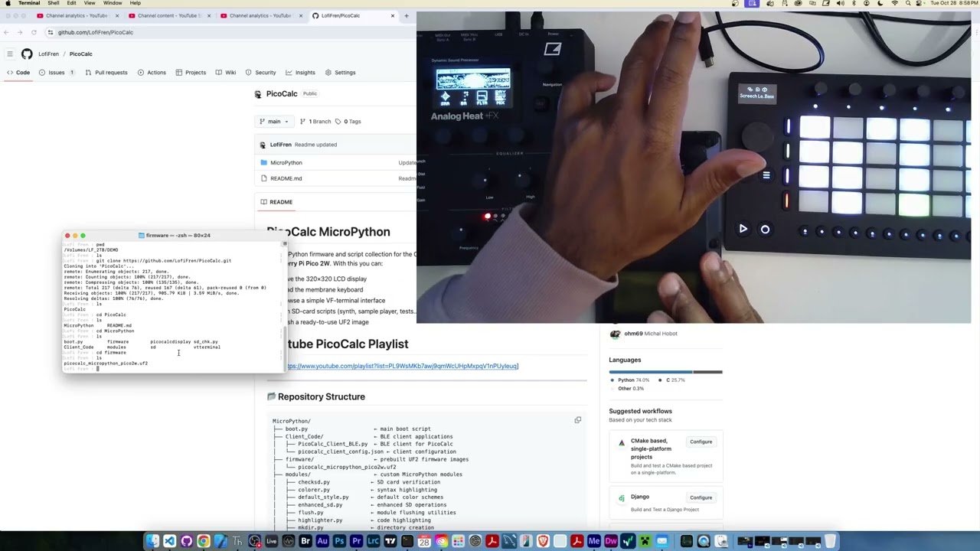Open Adobe Media Encoder from the Dock
Viewport: 980px width, 551px height.
coord(594,542)
